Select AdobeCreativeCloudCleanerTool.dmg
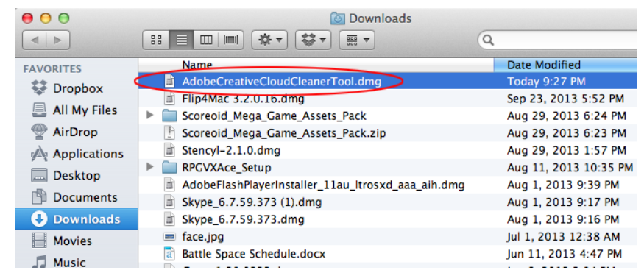 (x=281, y=81)
